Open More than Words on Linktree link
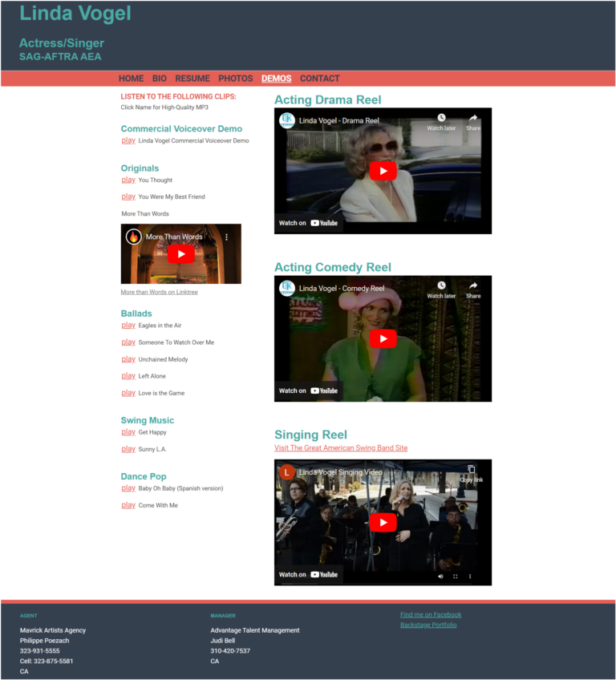616x680 pixels. tap(159, 293)
